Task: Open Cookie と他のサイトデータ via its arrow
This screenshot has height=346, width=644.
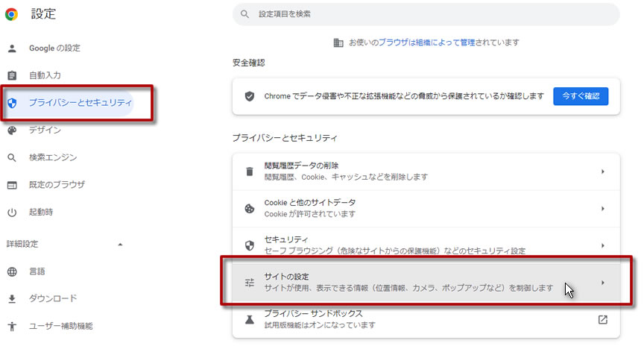Action: coord(602,209)
